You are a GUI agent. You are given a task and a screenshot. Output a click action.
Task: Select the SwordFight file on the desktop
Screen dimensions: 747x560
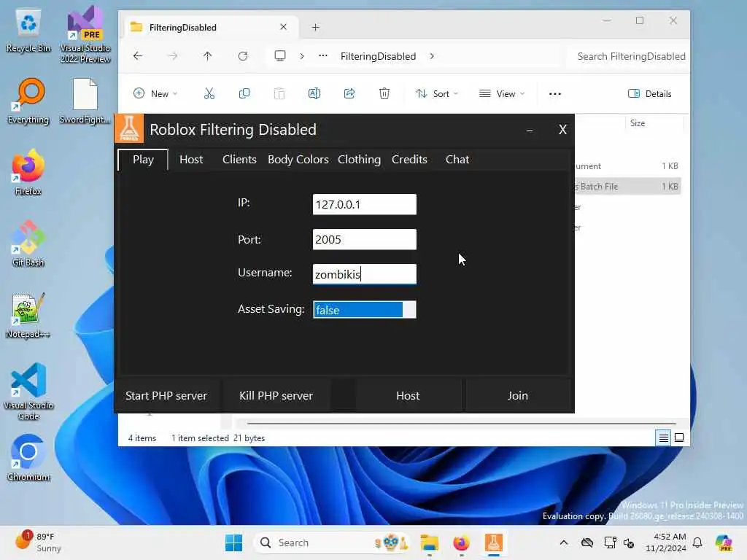(85, 101)
